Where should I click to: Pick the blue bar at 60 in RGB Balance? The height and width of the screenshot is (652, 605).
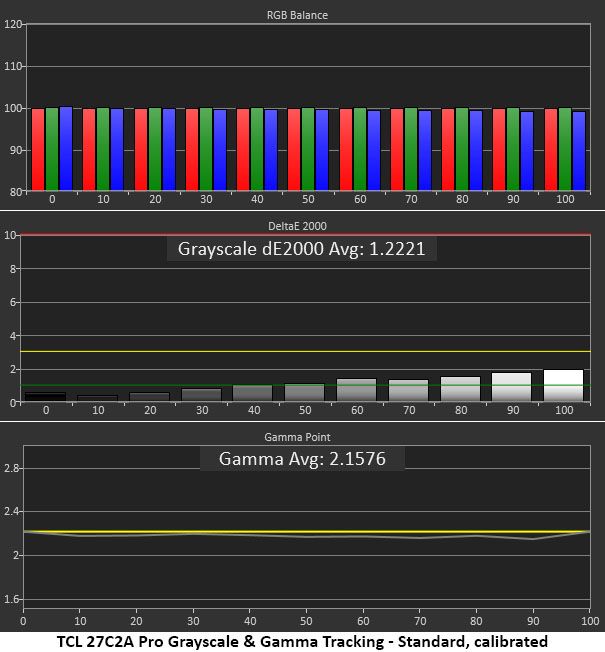coord(374,151)
